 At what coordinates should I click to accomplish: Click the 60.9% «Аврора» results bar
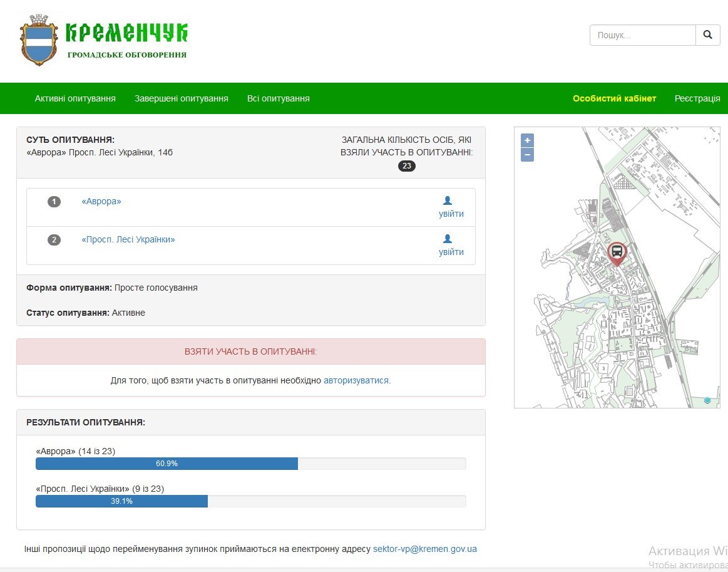pos(167,464)
